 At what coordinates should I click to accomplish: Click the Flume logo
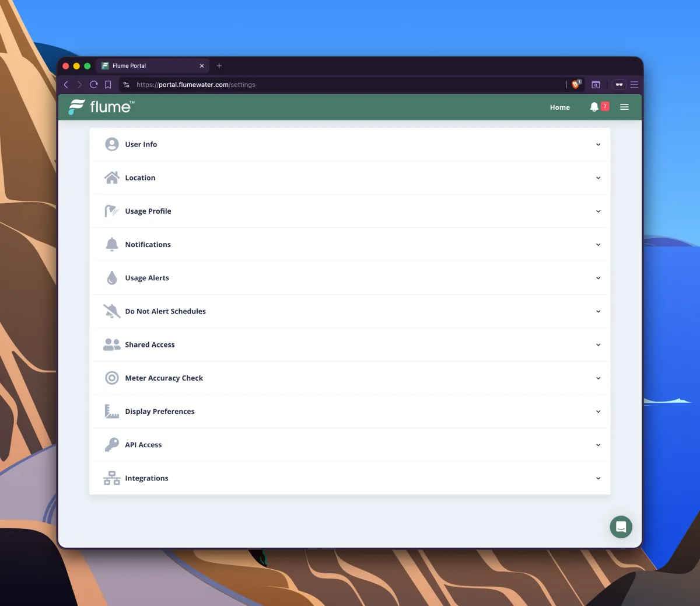(101, 107)
